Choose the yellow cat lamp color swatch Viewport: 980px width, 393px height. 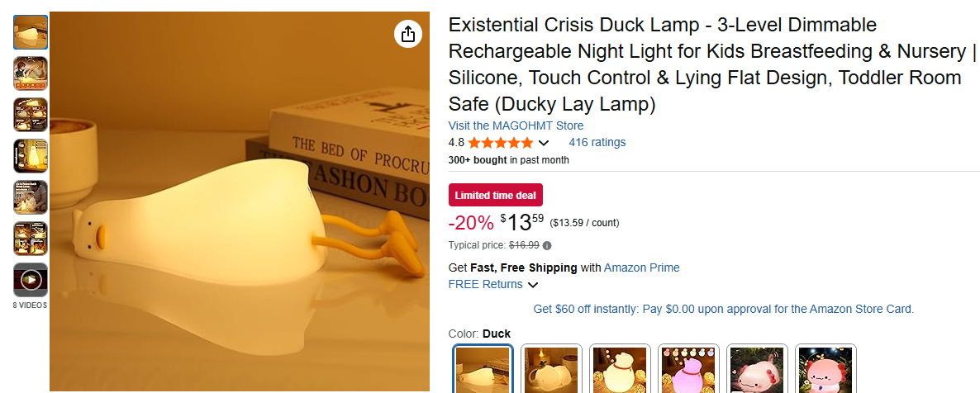coord(621,368)
